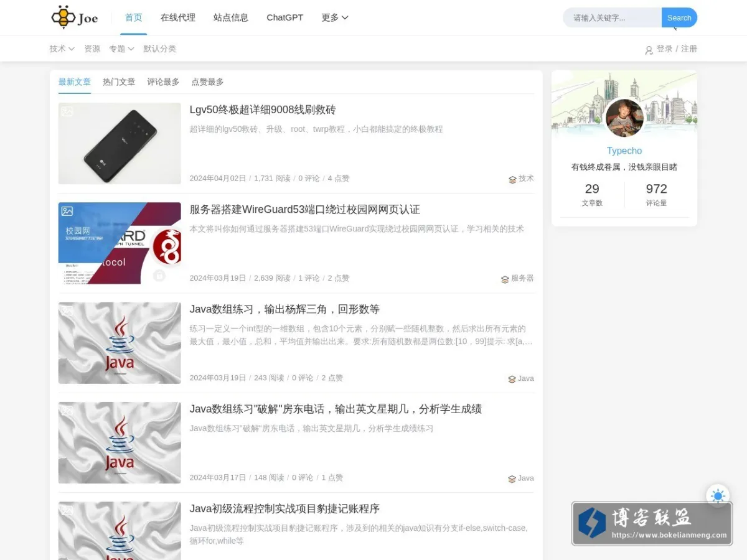Click the date 2024年03月17日
The image size is (747, 560).
(x=218, y=478)
